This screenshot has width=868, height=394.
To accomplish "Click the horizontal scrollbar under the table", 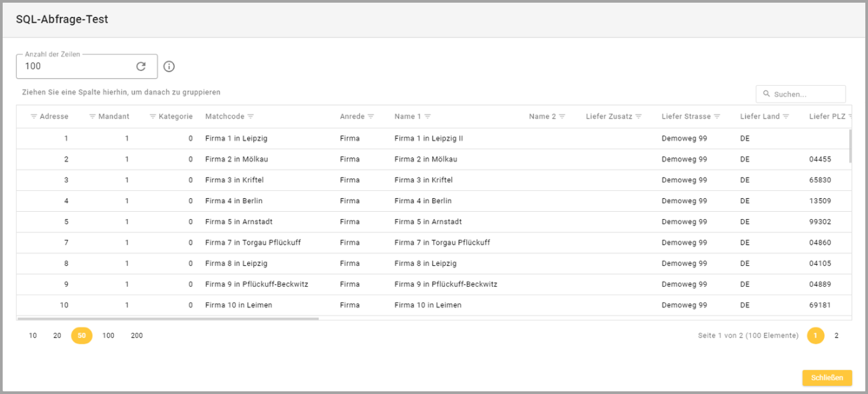I will click(167, 319).
